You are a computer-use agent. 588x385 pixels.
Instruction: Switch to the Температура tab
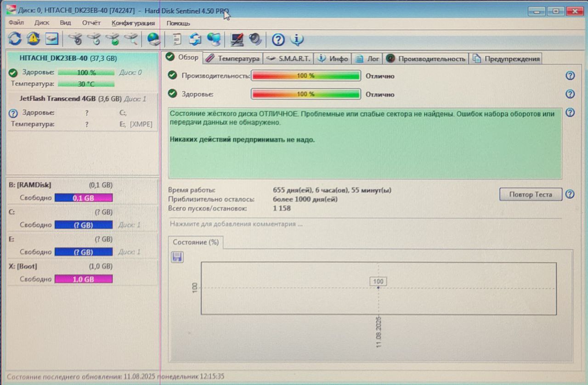233,58
